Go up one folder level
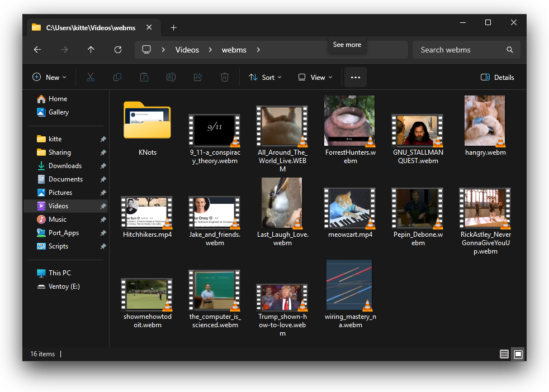 91,50
